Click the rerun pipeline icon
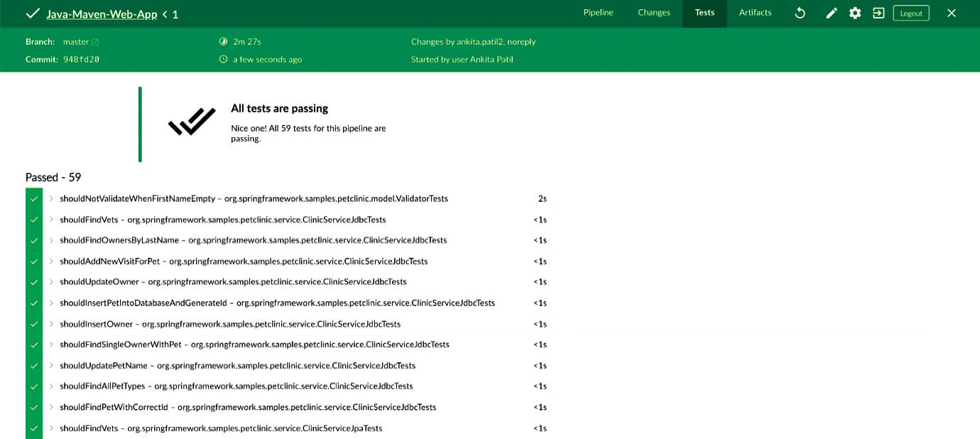 point(800,13)
